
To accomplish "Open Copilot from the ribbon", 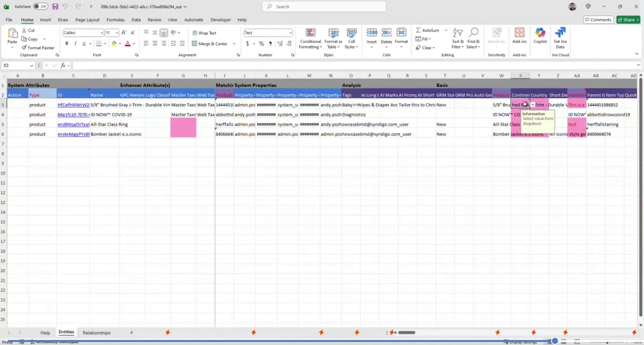I will point(540,37).
